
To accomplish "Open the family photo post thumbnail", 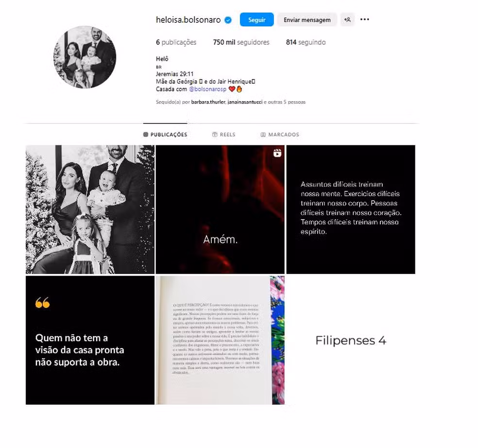I will 90,209.
